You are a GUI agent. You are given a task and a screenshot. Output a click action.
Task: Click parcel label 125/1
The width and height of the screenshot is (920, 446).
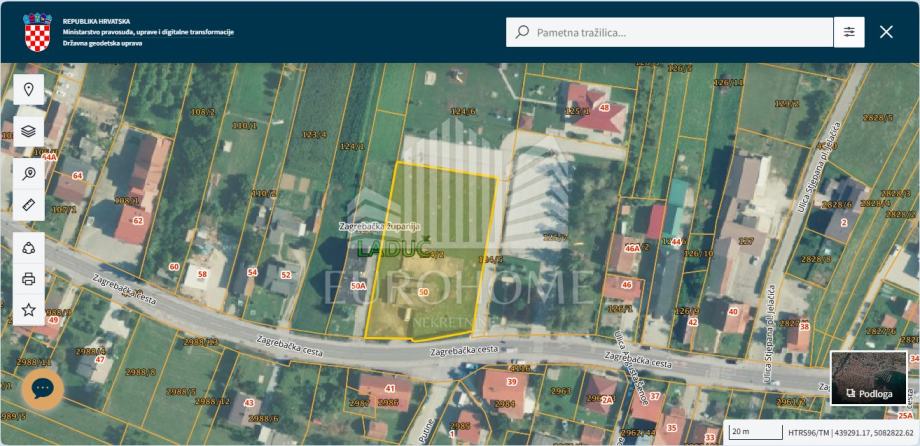point(577,110)
